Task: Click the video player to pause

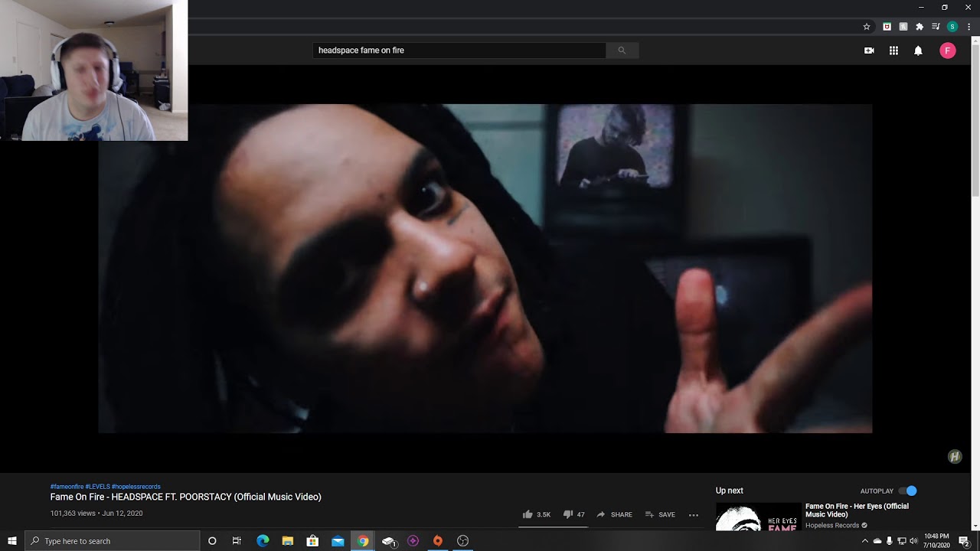Action: coord(485,269)
